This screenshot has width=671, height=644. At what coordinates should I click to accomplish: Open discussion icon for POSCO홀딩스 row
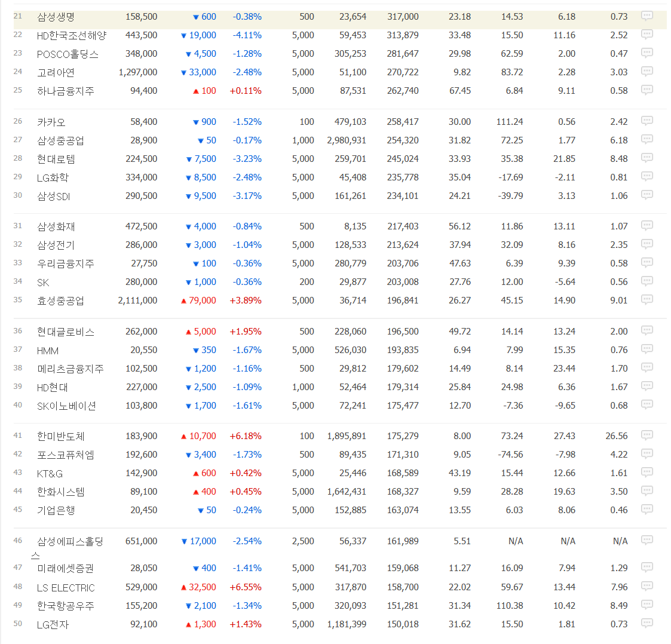click(647, 53)
